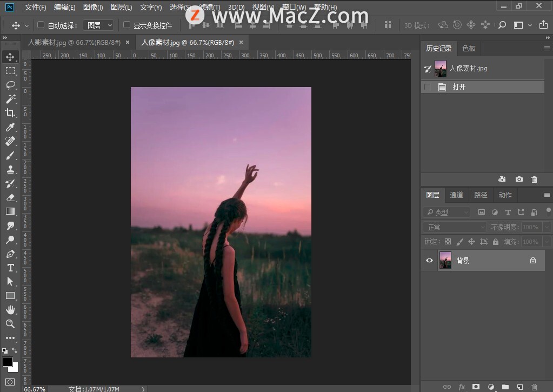Open the Move tool preset picker arrow

click(27, 25)
